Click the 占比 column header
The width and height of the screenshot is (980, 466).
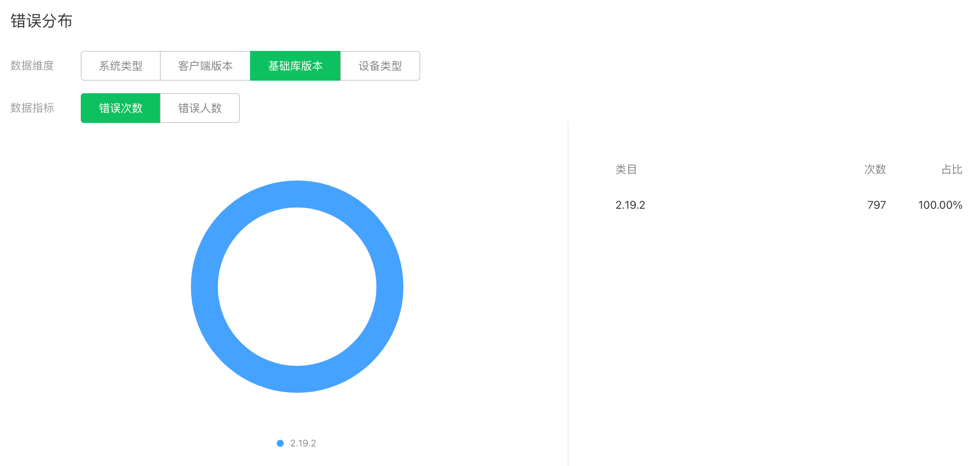(x=952, y=170)
